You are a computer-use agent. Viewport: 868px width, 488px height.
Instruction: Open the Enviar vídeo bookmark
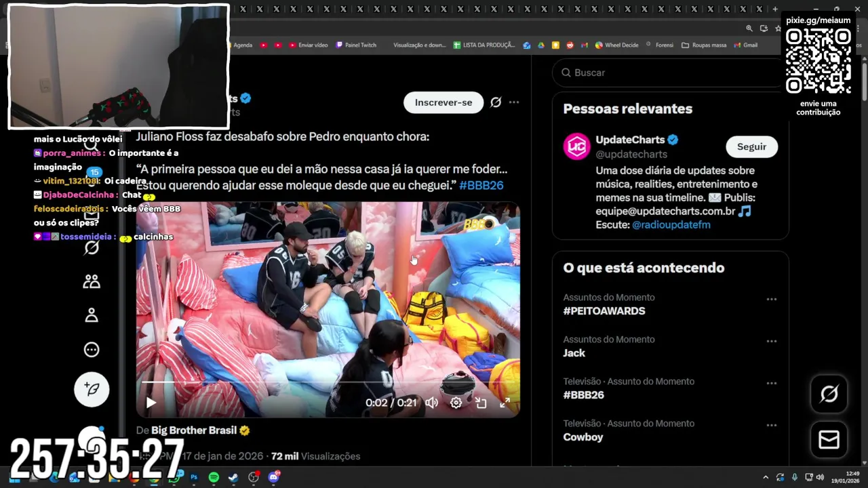308,45
